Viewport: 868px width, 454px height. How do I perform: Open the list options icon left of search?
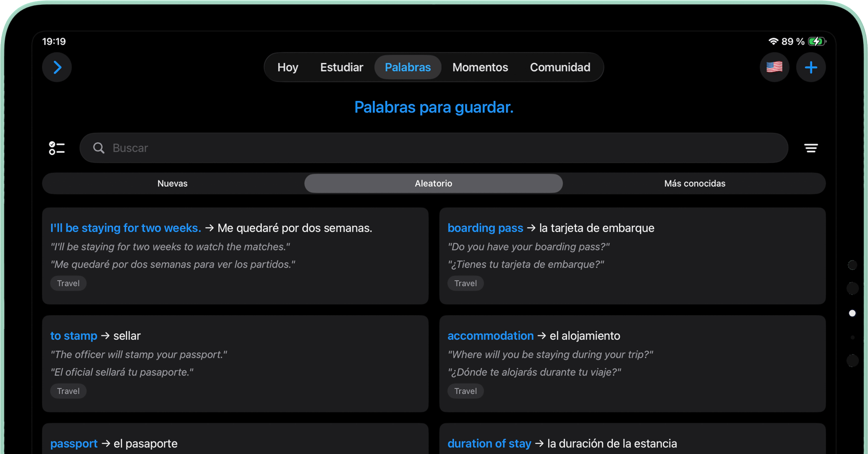[56, 148]
